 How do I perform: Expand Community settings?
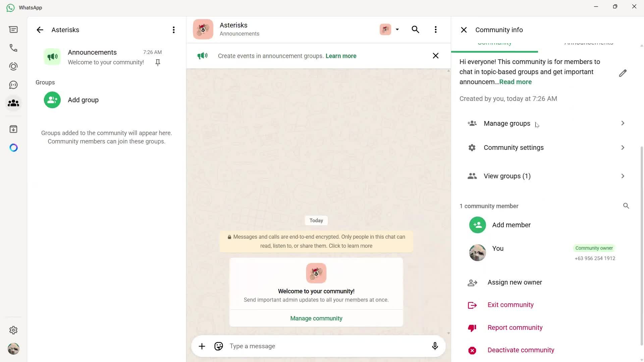tap(623, 147)
